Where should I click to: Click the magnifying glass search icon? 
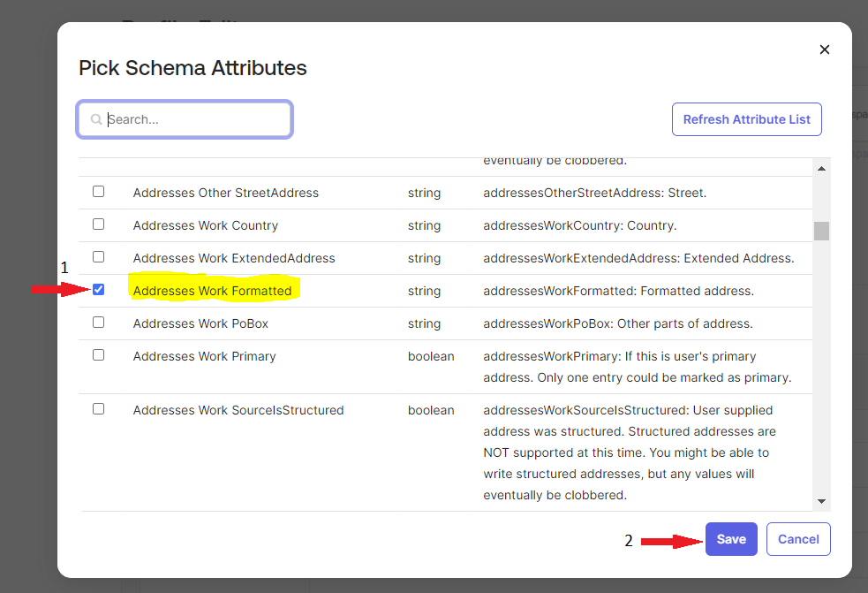pyautogui.click(x=95, y=118)
